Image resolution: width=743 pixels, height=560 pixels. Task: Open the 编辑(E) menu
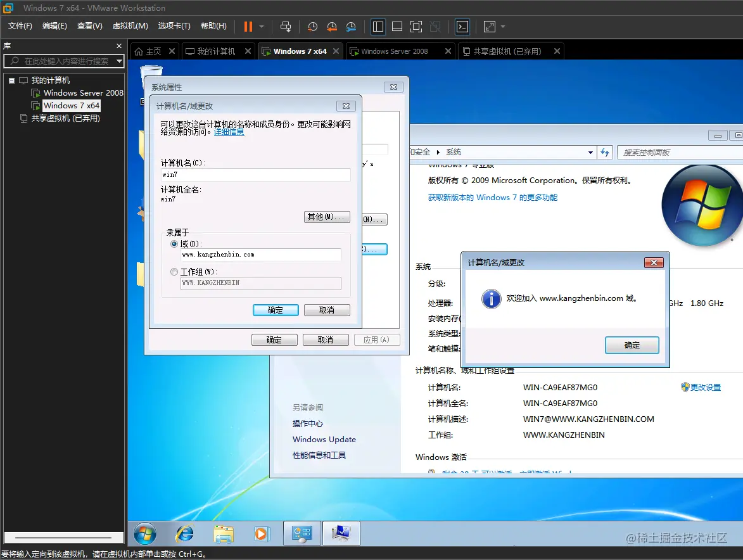(54, 26)
